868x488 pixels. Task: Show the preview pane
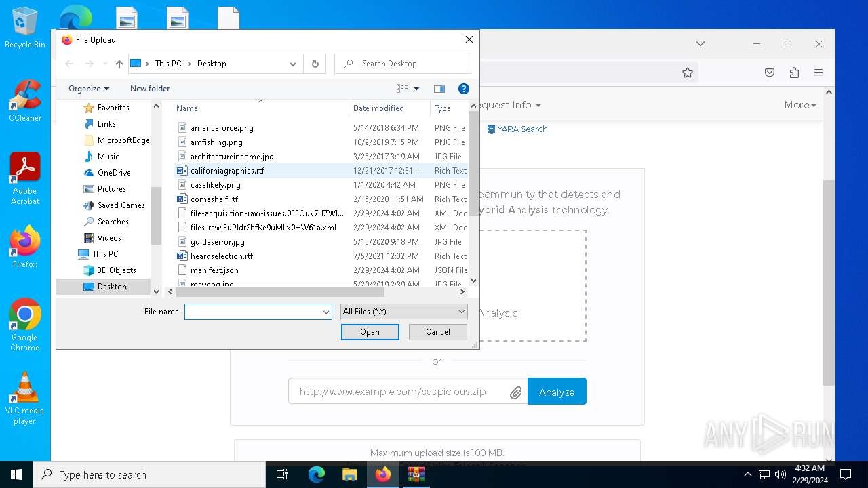pyautogui.click(x=439, y=89)
